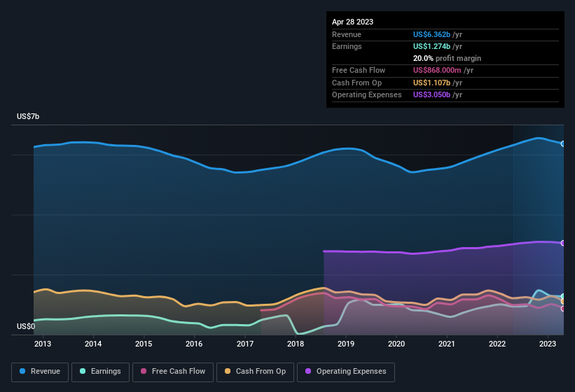Click the US$868.000m free cash flow value
Viewport: 575px width, 392px height.
437,70
